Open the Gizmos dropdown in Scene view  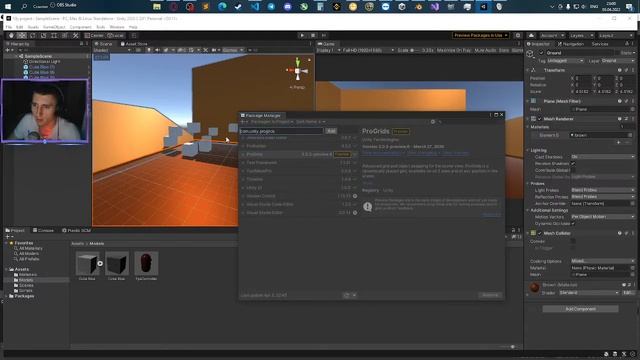(233, 50)
